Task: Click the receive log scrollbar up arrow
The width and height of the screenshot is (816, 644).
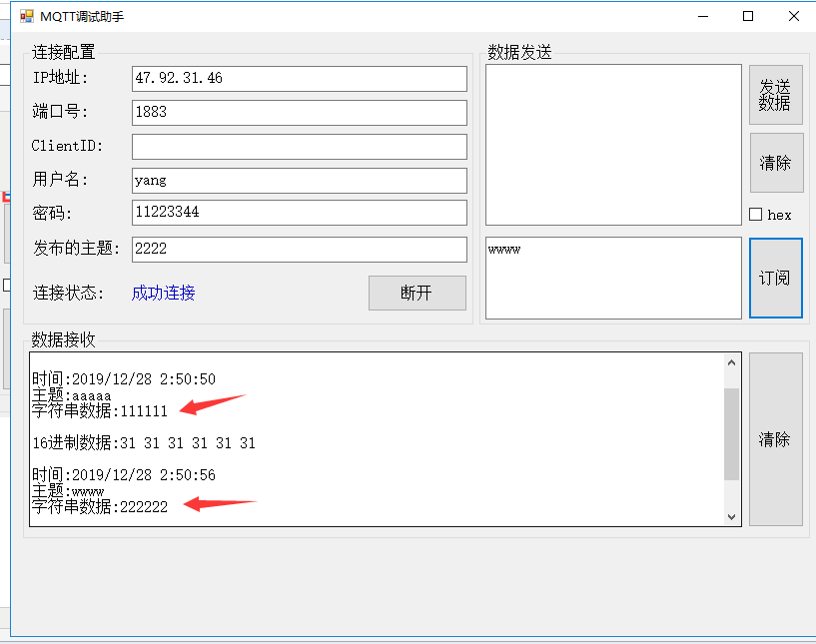Action: (x=731, y=362)
